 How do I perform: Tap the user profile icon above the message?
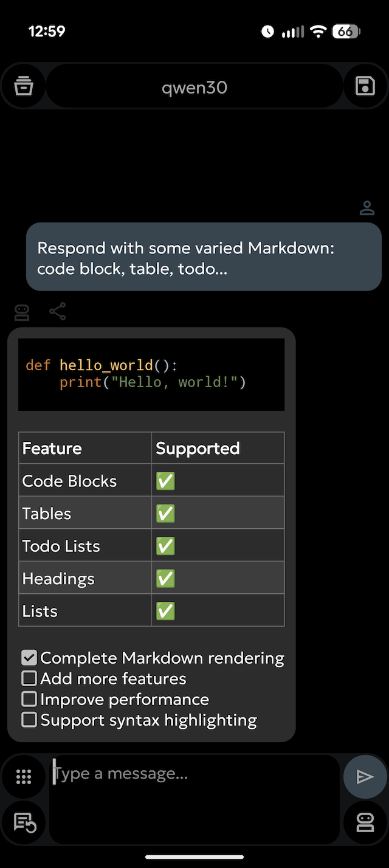(367, 208)
